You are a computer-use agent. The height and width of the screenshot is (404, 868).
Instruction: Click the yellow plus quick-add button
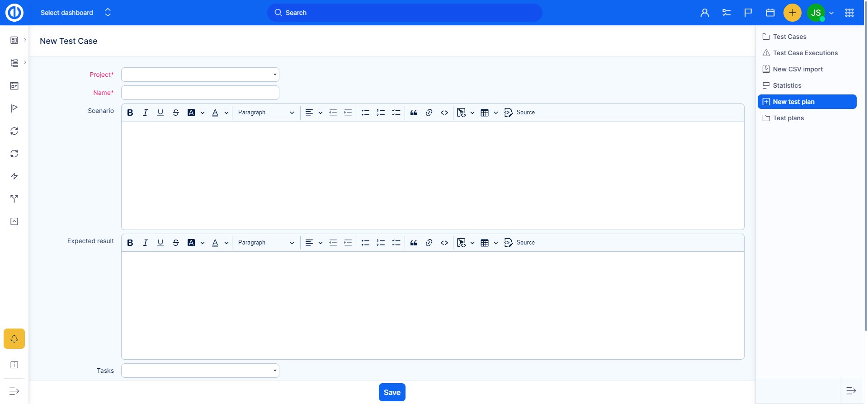point(792,13)
